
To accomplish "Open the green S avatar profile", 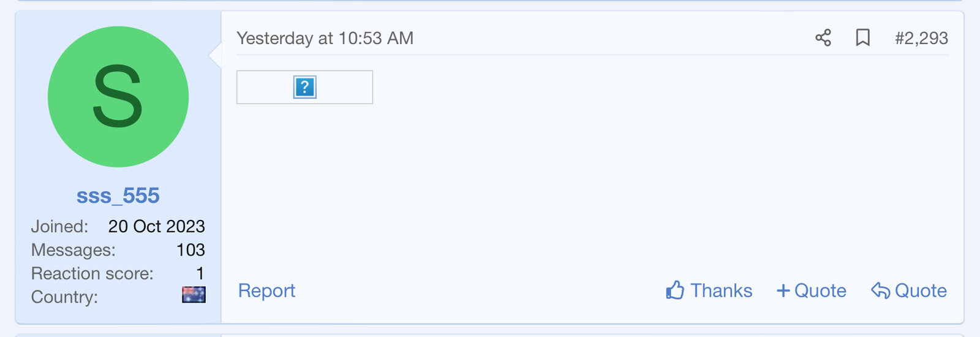I will click(118, 97).
